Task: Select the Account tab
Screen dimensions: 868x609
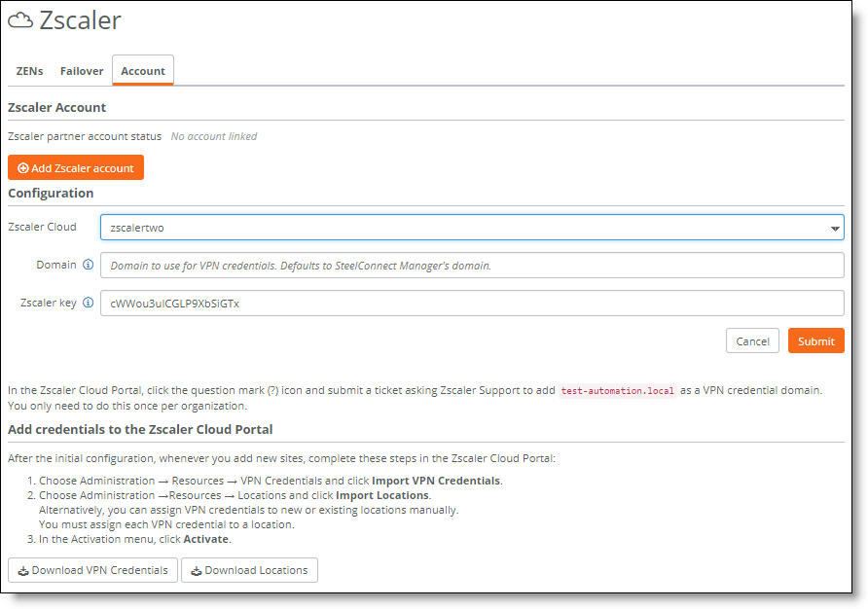Action: [143, 70]
